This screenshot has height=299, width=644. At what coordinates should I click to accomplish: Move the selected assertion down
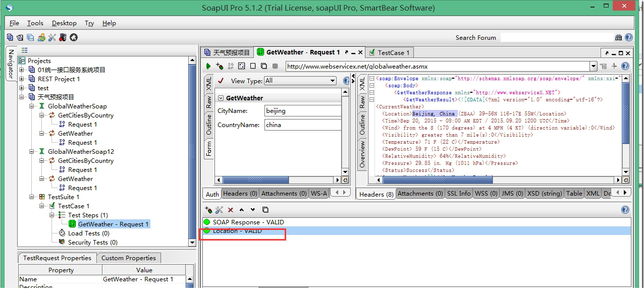(x=253, y=210)
